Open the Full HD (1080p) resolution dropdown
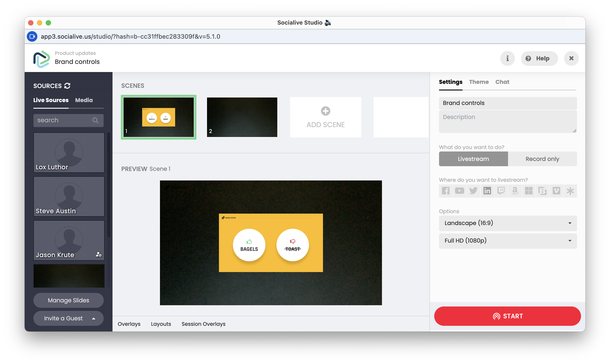Viewport: 610px width, 364px height. [508, 241]
